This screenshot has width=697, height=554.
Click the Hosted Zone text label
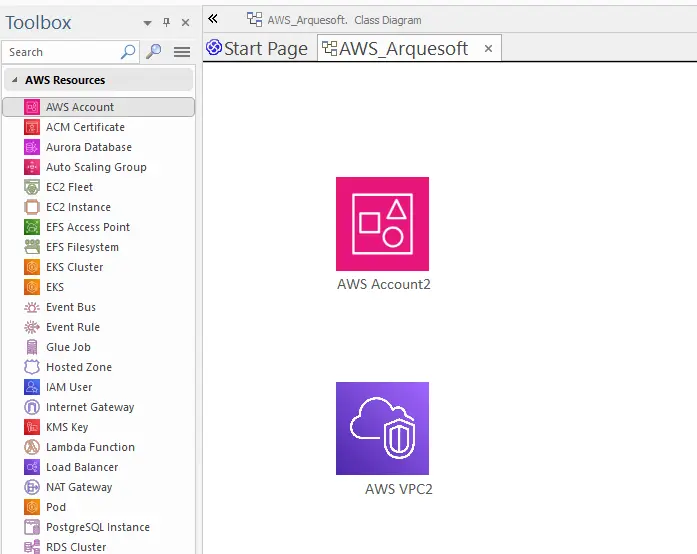[79, 367]
